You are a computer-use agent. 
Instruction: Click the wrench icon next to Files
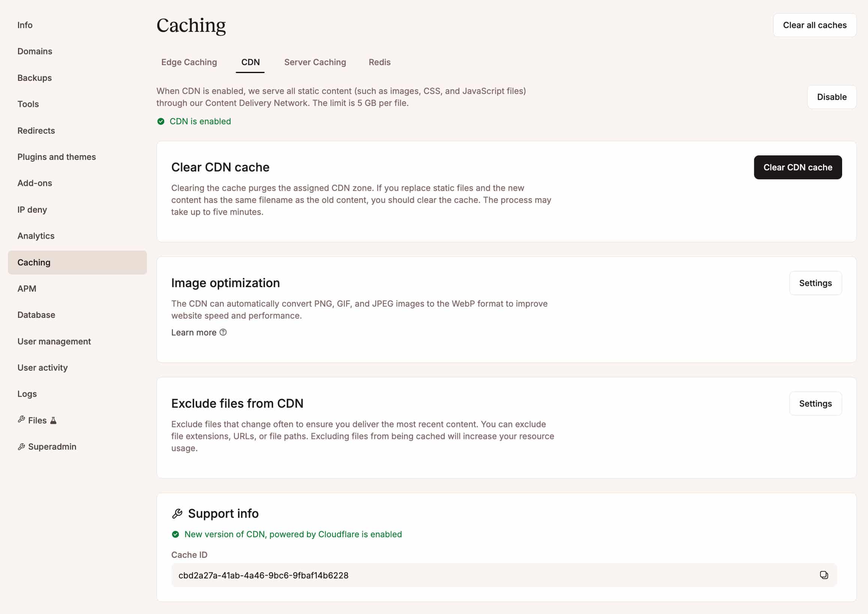22,420
